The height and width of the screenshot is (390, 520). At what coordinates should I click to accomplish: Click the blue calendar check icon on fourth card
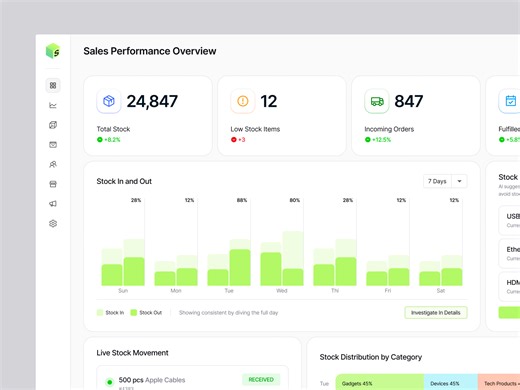coord(510,101)
